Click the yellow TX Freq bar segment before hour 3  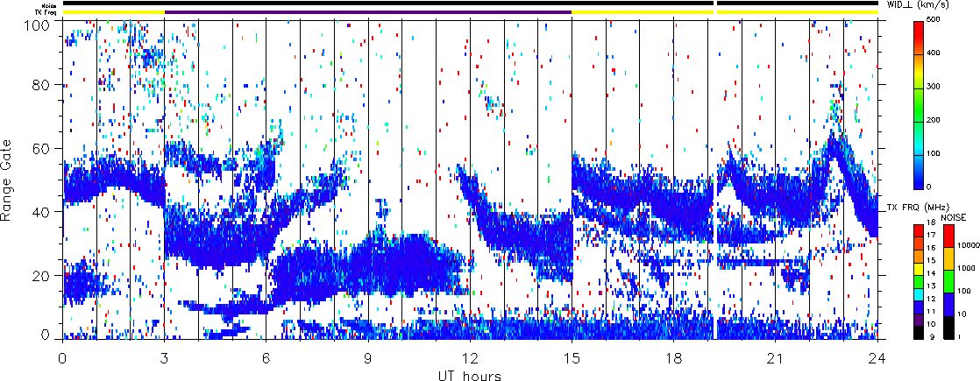pyautogui.click(x=114, y=12)
